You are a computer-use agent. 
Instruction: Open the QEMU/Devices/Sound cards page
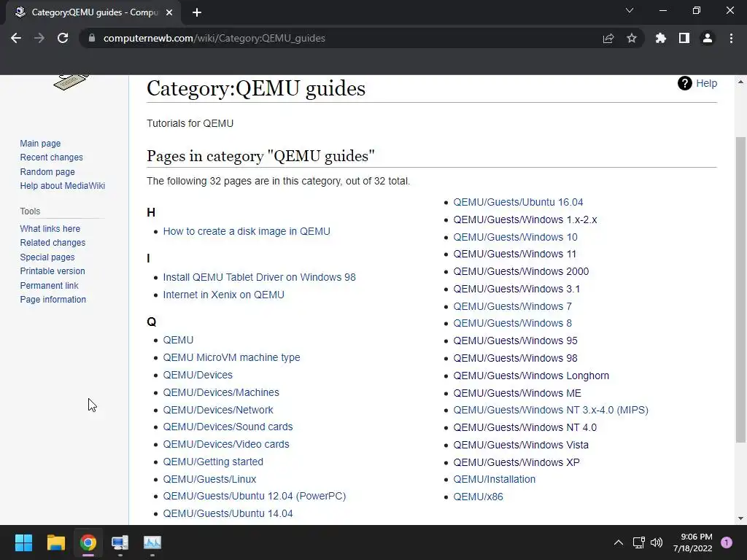(228, 427)
